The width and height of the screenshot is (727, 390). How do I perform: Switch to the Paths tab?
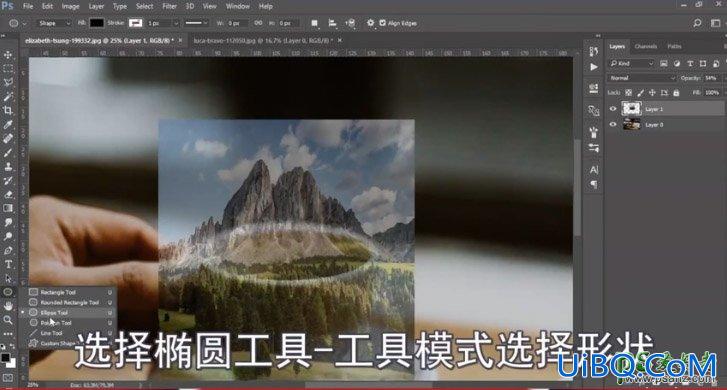click(674, 46)
